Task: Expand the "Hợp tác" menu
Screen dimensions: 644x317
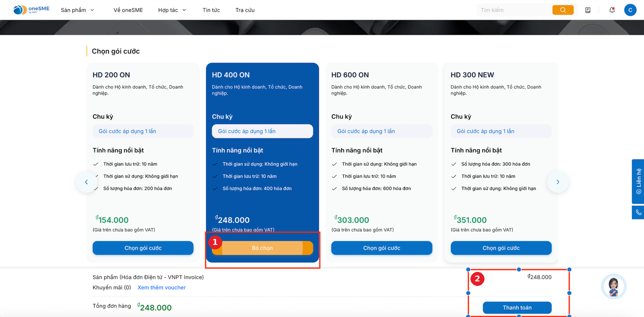Action: coord(172,10)
